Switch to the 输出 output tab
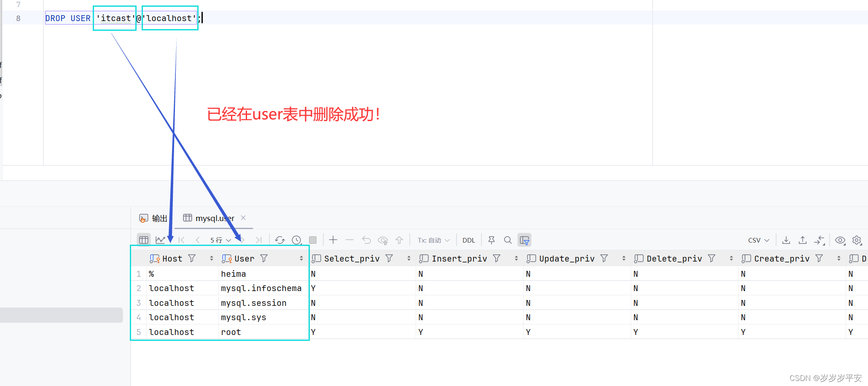The image size is (868, 386). point(153,218)
